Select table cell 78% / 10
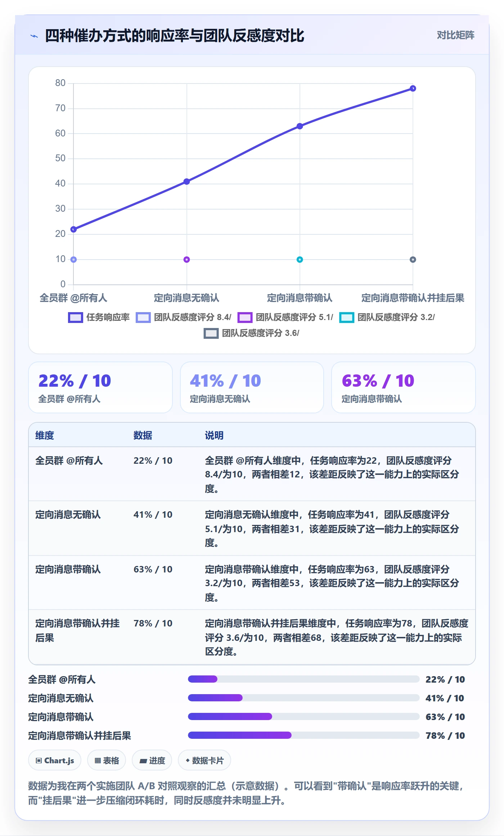The image size is (504, 836). [x=153, y=623]
